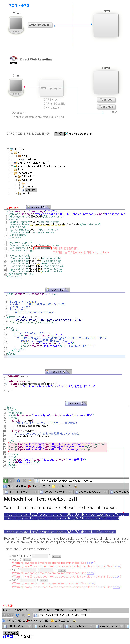
Task: Go forward in the test.html browser window
Action: pyautogui.click(x=9, y=615)
